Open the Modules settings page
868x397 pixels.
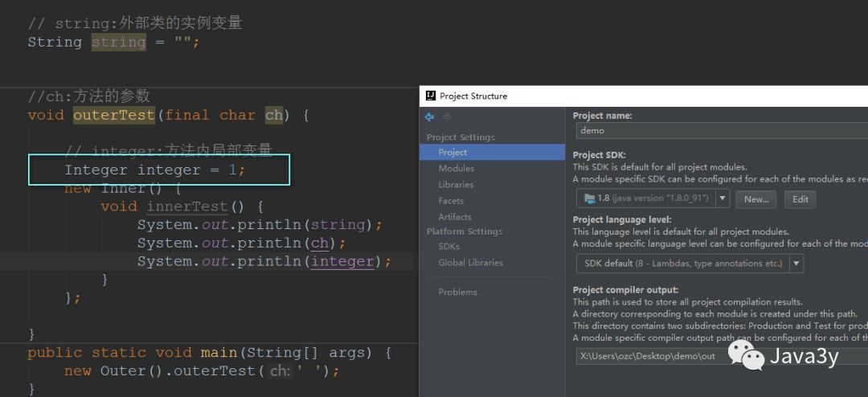(457, 168)
